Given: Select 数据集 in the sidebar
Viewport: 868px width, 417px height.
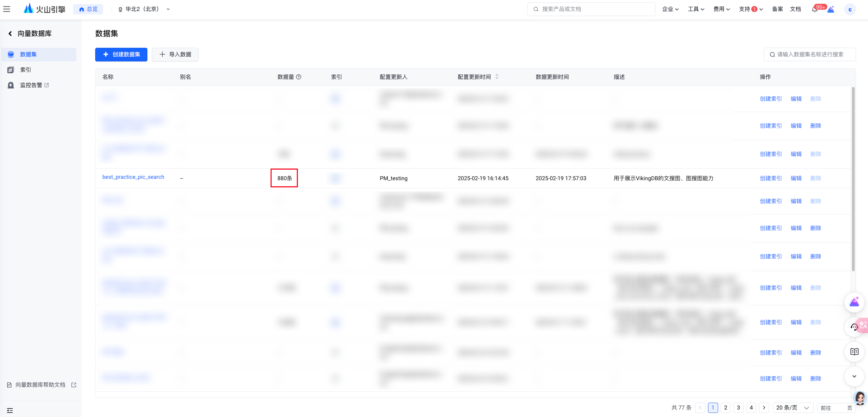Looking at the screenshot, I should (x=39, y=55).
